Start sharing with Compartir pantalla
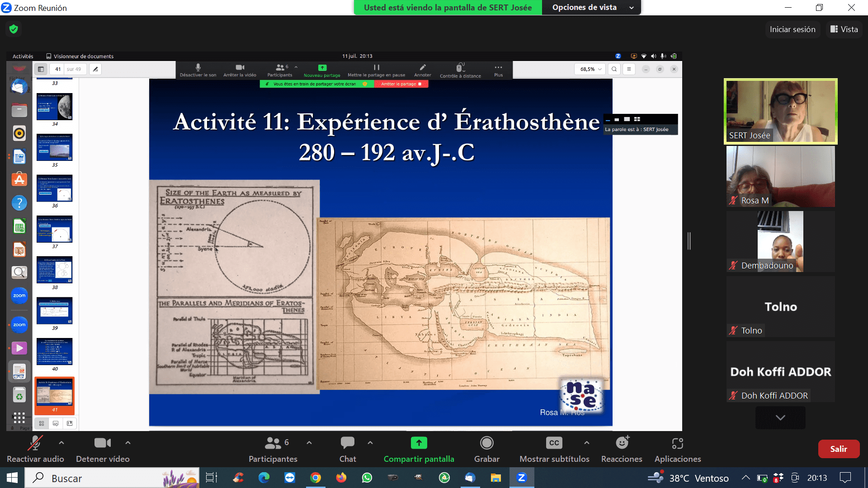The height and width of the screenshot is (488, 868). 419,449
